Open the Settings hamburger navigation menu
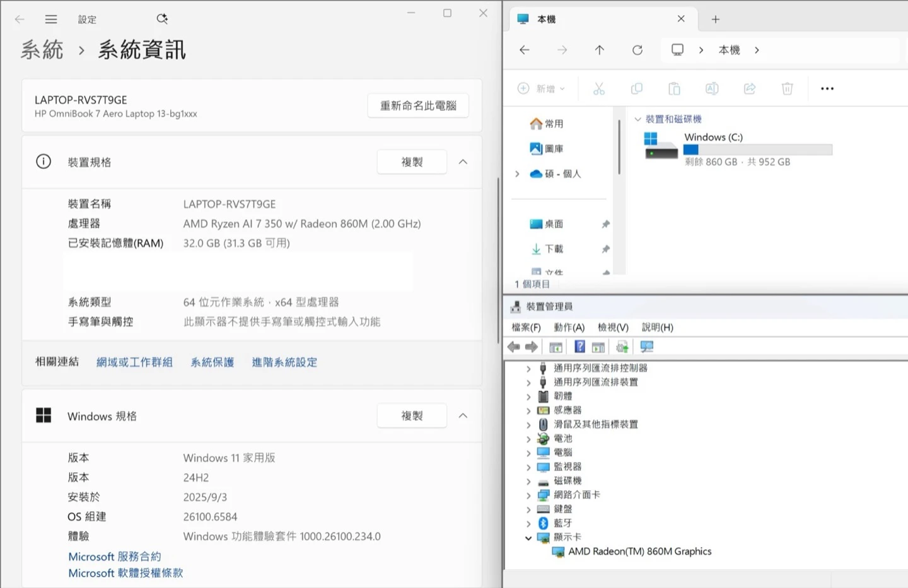This screenshot has height=588, width=908. click(51, 20)
